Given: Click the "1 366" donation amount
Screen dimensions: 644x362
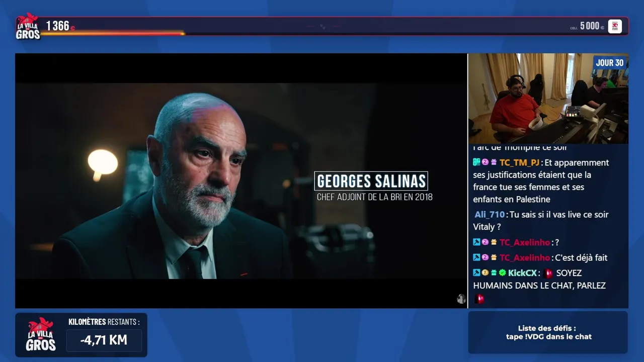Looking at the screenshot, I should pos(58,26).
